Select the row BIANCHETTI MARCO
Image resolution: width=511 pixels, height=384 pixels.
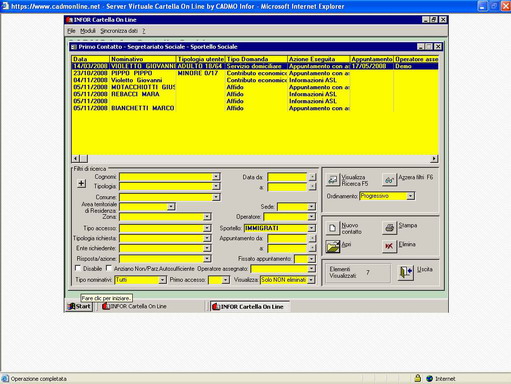[x=255, y=108]
